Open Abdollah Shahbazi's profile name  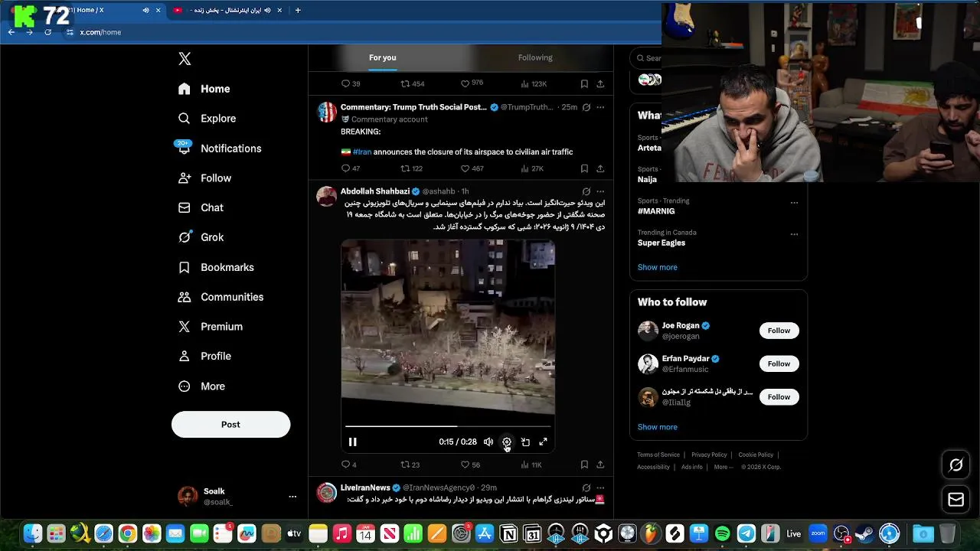click(375, 191)
